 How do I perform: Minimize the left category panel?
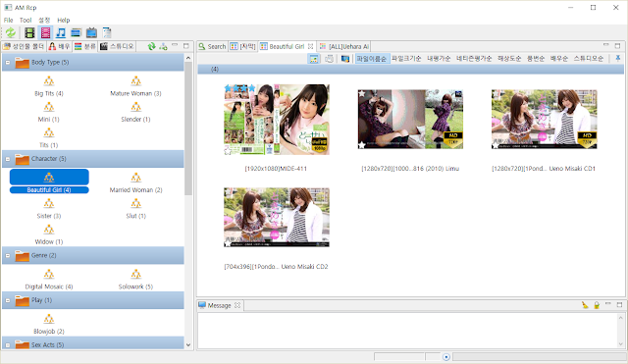coord(175,45)
